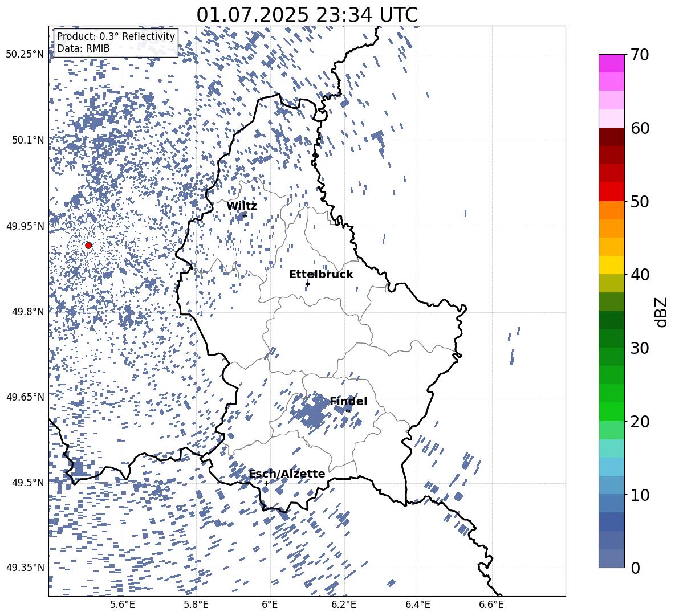The width and height of the screenshot is (675, 616).
Task: Click the 6.2°E longitude label
Action: [x=344, y=605]
